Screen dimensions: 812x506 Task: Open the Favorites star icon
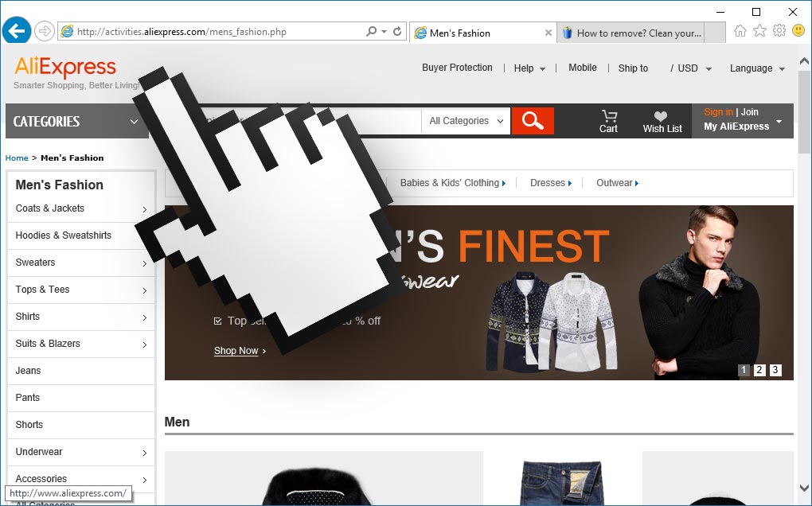point(759,30)
